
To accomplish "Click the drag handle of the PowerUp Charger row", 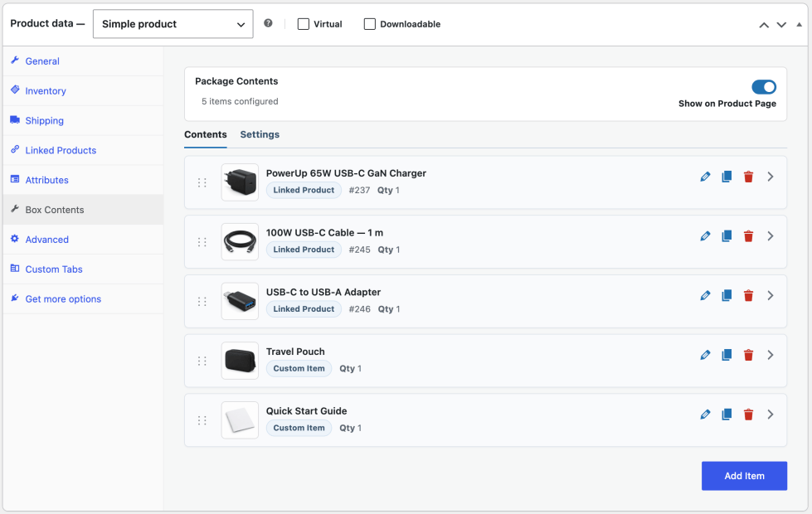I will pyautogui.click(x=202, y=182).
